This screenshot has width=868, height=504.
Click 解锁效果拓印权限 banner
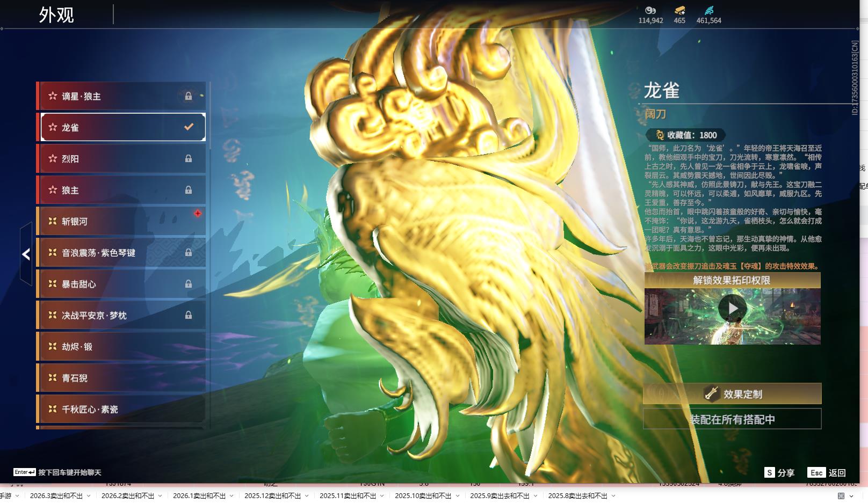(x=732, y=280)
